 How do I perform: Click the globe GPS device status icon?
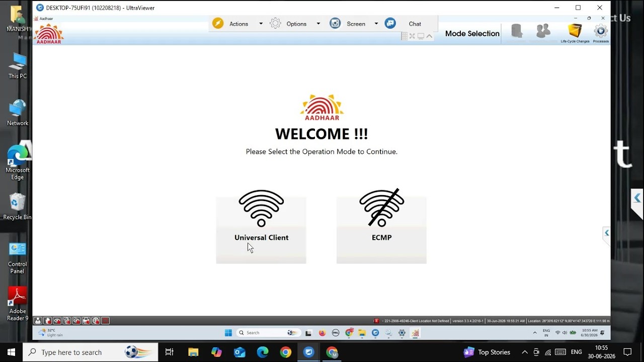pos(96,321)
